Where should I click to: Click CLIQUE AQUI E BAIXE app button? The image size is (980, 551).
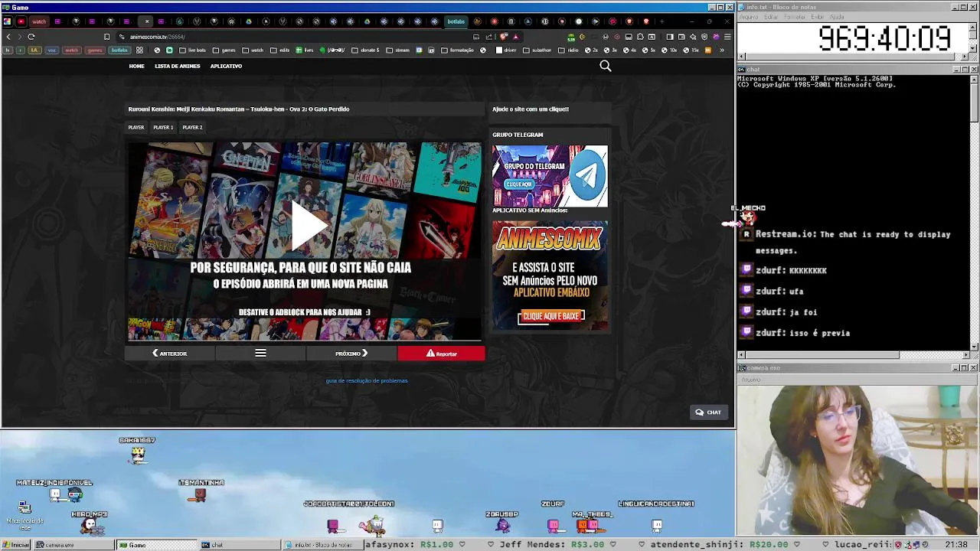550,316
